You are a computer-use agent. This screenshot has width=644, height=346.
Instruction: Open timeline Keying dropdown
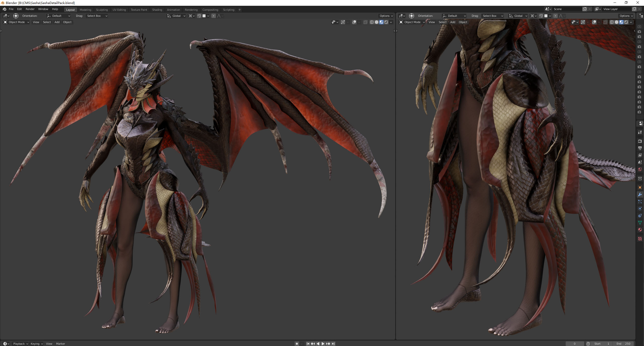[36, 343]
